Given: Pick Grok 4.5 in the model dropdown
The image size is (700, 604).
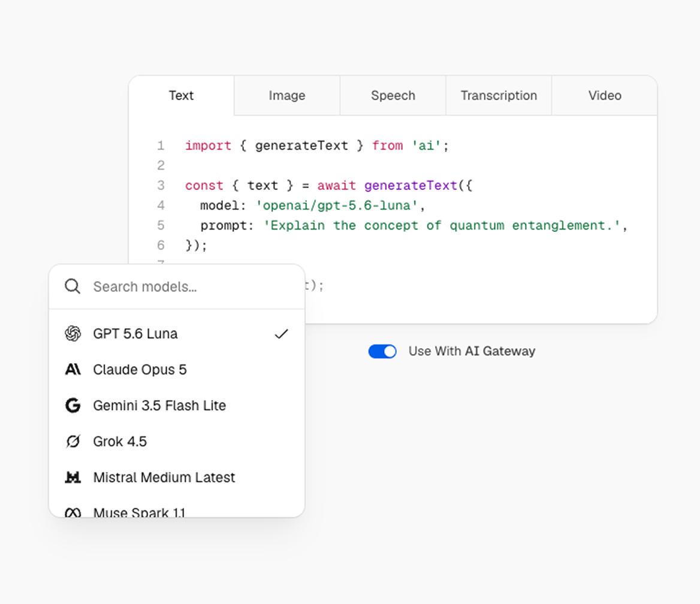Looking at the screenshot, I should pyautogui.click(x=177, y=441).
